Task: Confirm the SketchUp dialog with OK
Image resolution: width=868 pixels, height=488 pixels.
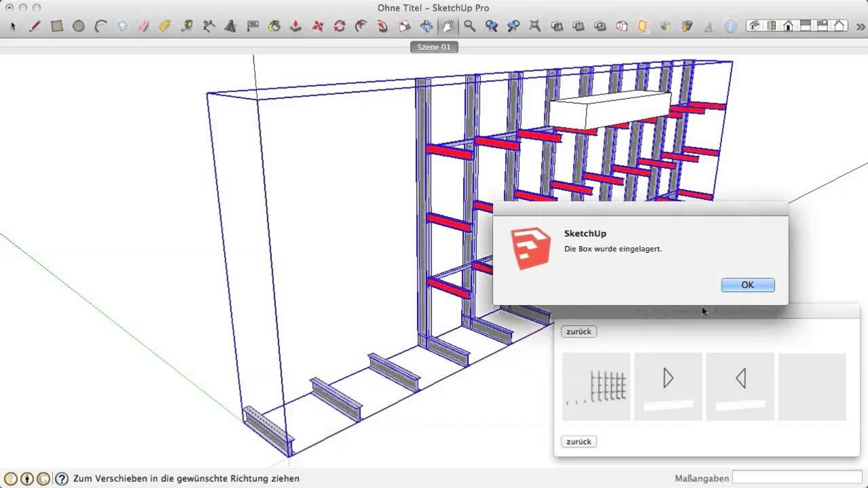Action: (748, 285)
